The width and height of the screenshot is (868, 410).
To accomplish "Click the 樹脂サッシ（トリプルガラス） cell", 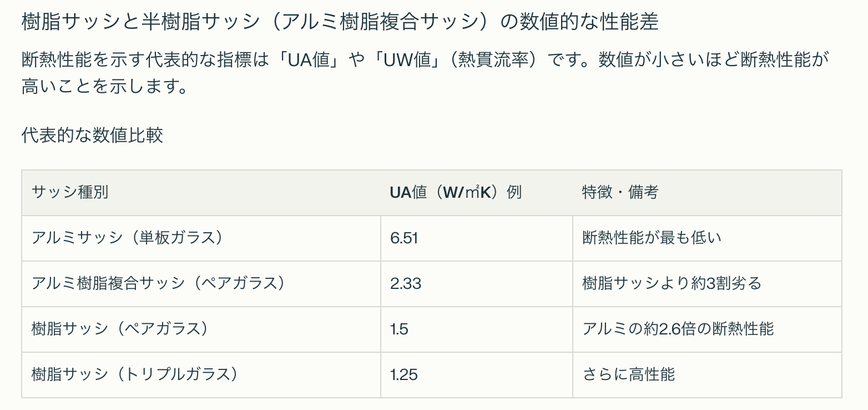I will click(201, 375).
